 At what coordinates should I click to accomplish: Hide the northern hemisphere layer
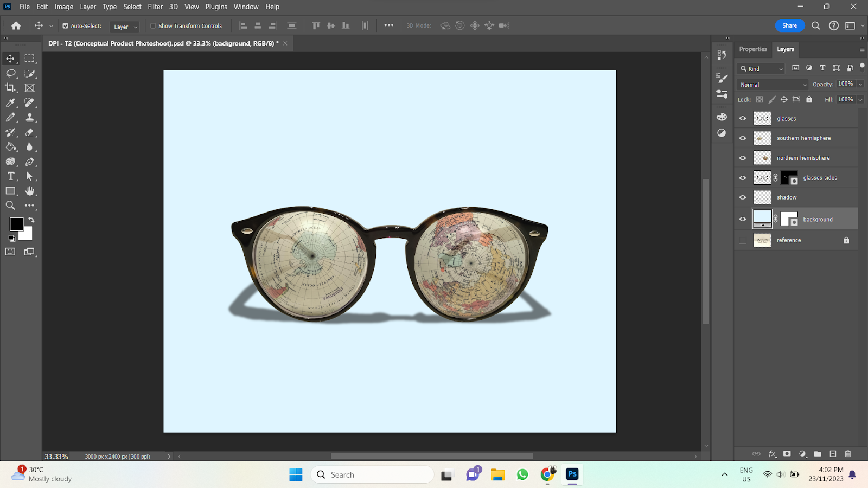point(743,158)
